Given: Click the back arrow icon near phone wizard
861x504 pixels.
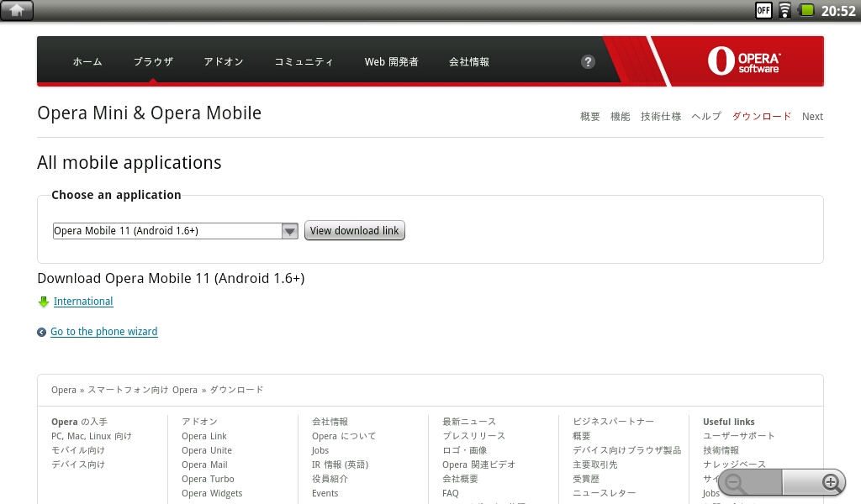Looking at the screenshot, I should 41,333.
